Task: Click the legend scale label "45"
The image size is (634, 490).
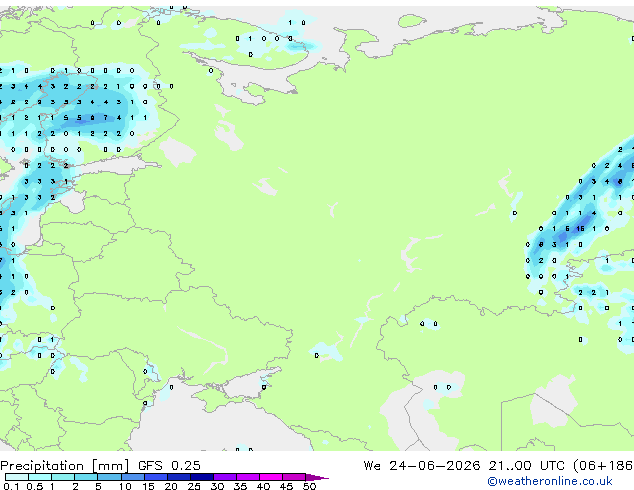Action: (x=286, y=486)
